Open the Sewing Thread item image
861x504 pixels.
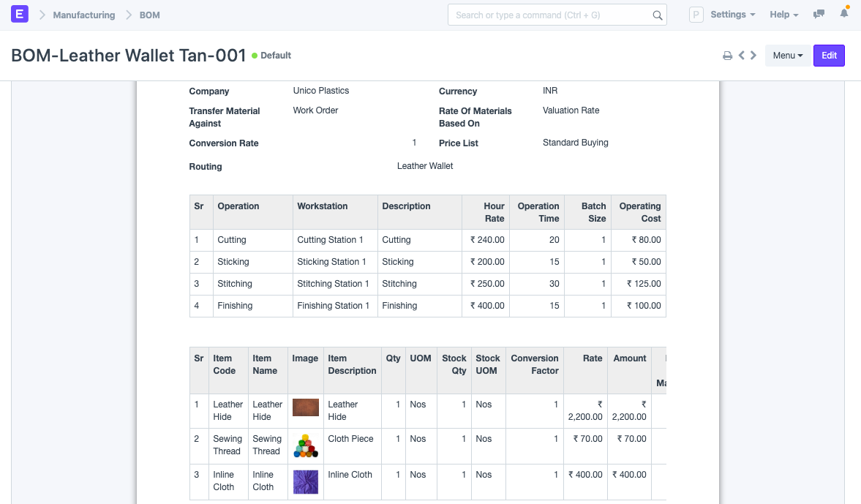pos(305,445)
